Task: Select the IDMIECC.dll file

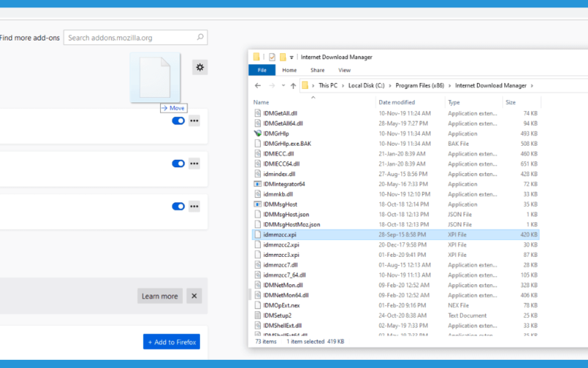Action: [x=279, y=154]
